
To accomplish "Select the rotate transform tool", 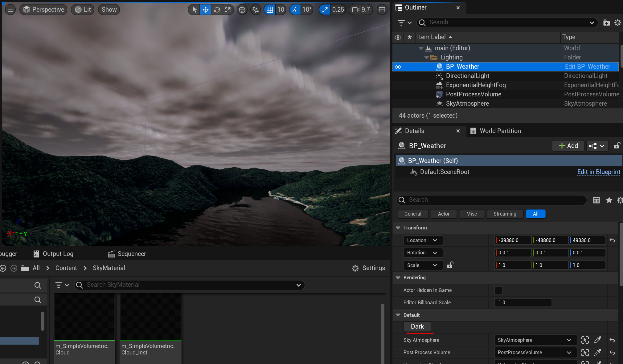I will coord(217,10).
